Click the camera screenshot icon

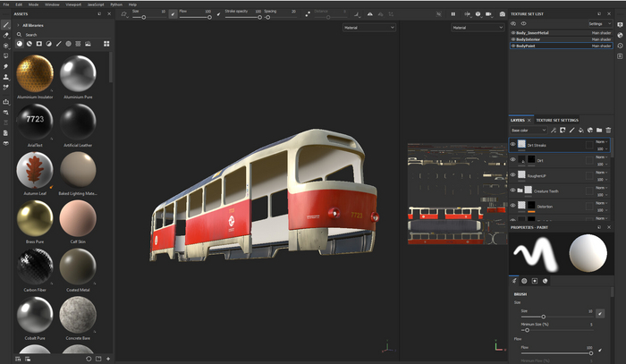[501, 14]
